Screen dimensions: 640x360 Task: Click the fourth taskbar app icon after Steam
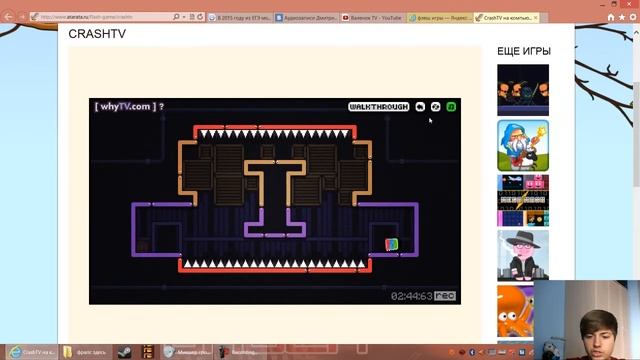pyautogui.click(x=147, y=352)
